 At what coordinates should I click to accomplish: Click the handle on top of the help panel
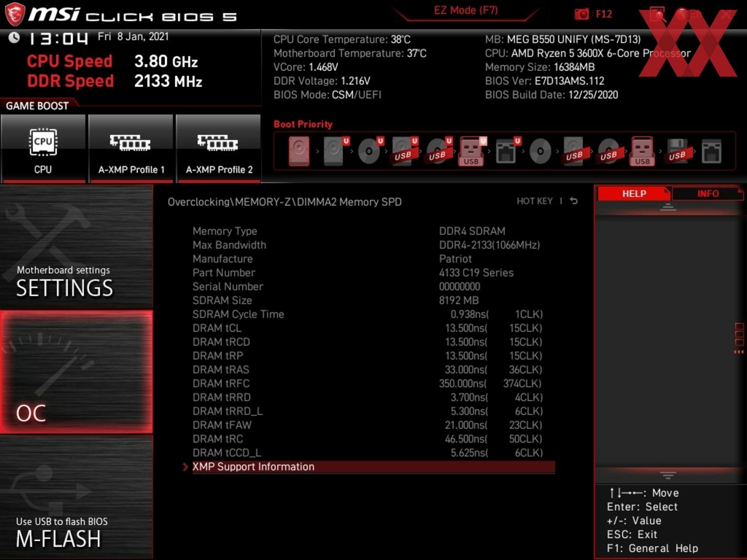point(668,207)
